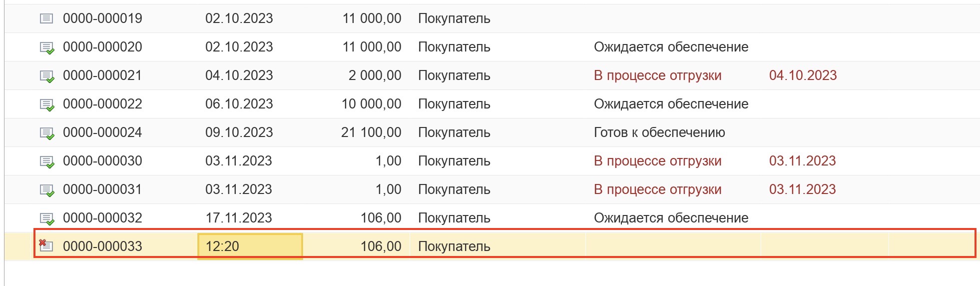
Task: Select order number 0000-000022
Action: pos(102,104)
